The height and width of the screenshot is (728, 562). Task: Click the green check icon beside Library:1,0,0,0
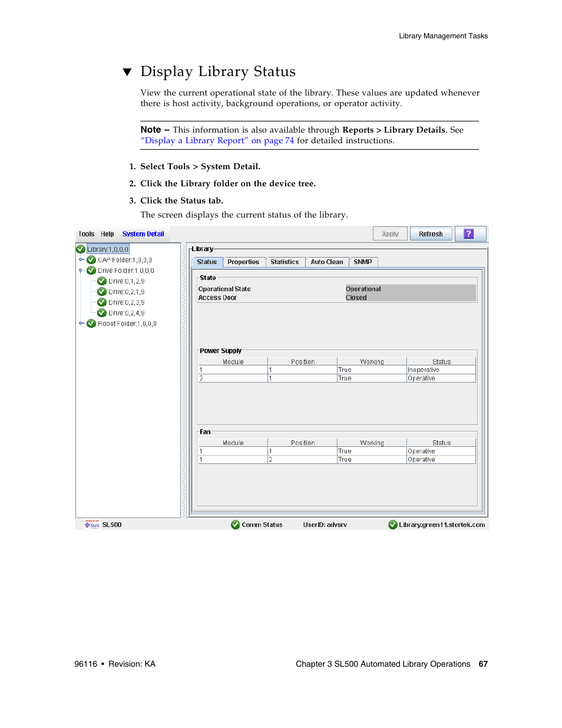(x=81, y=249)
